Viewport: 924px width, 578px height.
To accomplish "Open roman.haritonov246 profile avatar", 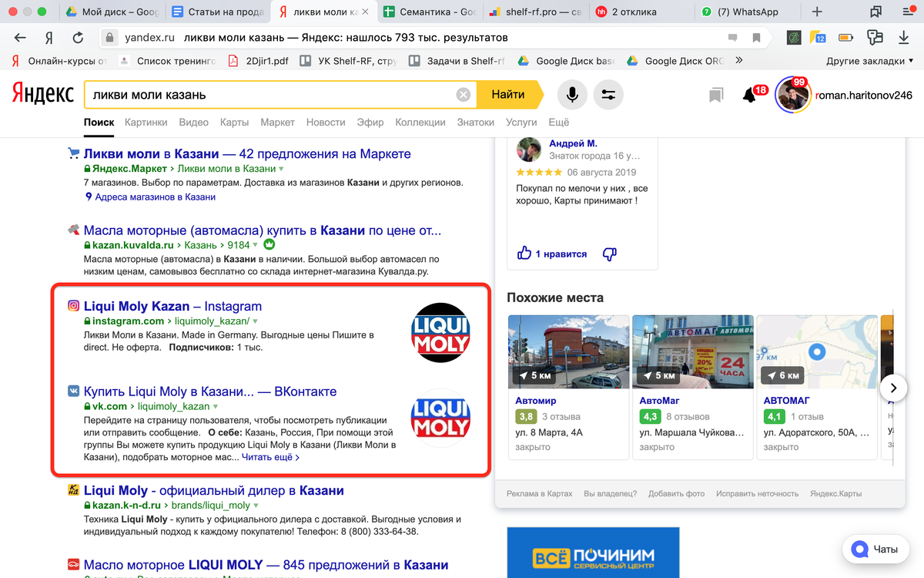I will [793, 96].
